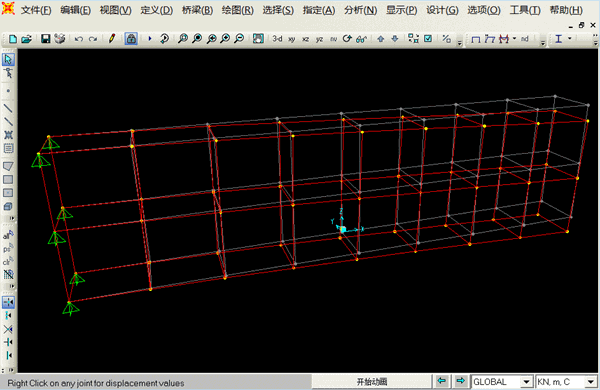The width and height of the screenshot is (600, 390).
Task: Select the Draw Frame line tool
Action: tap(8, 108)
